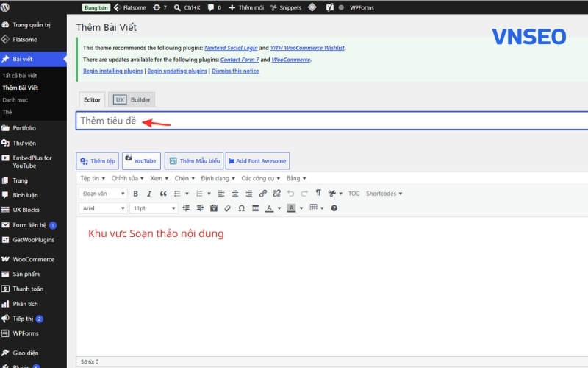Open the Bảng menu

click(296, 178)
